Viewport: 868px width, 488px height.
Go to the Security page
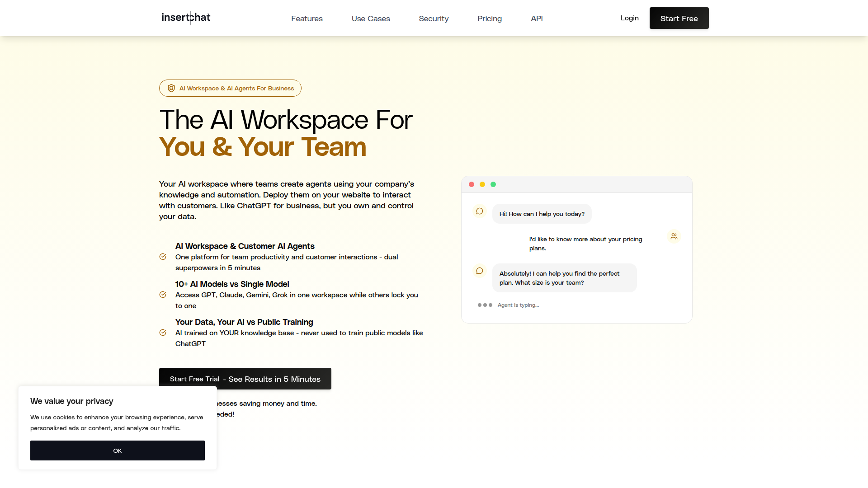tap(433, 19)
